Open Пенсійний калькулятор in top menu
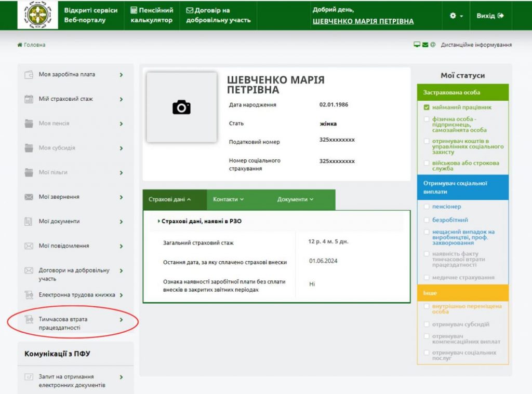Screen dimensions: 532x394 [152, 15]
